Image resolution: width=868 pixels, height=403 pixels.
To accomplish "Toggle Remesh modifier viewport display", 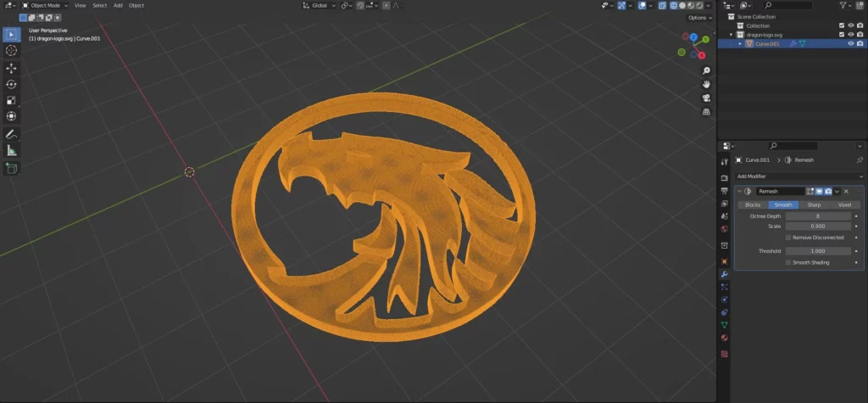I will point(819,191).
